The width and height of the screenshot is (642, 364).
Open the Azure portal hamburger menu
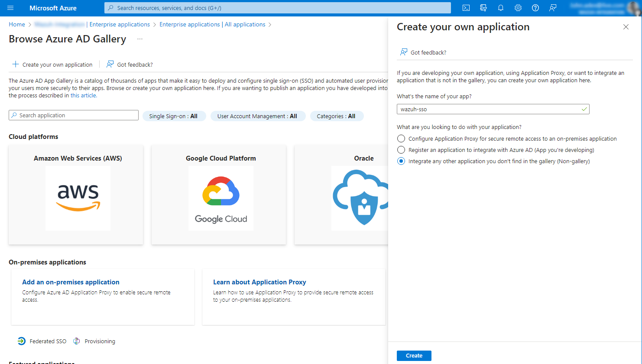(10, 8)
